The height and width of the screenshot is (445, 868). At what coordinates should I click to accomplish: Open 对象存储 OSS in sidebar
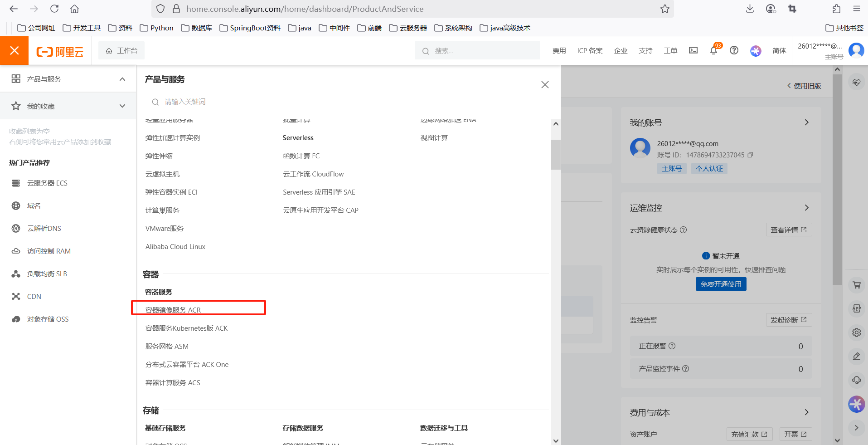tap(48, 319)
